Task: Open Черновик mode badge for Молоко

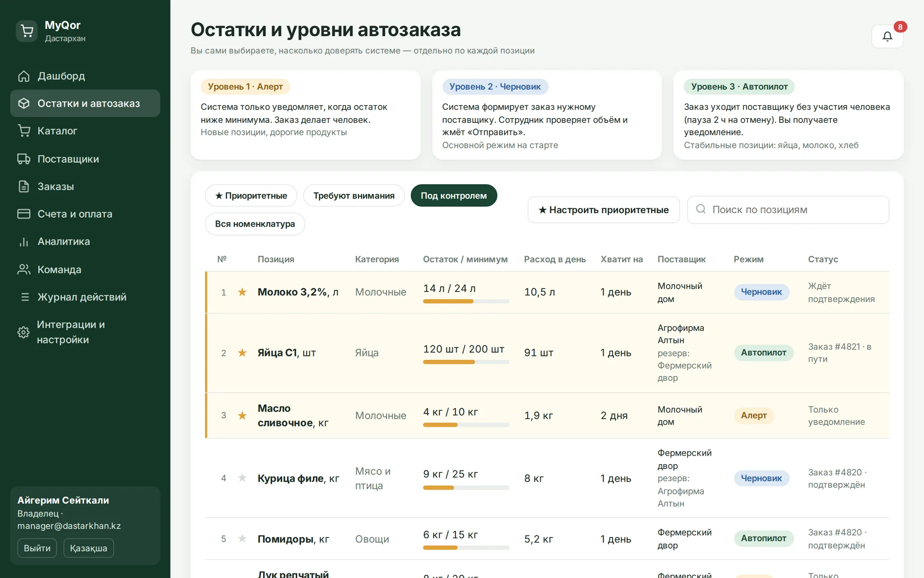Action: coord(761,292)
